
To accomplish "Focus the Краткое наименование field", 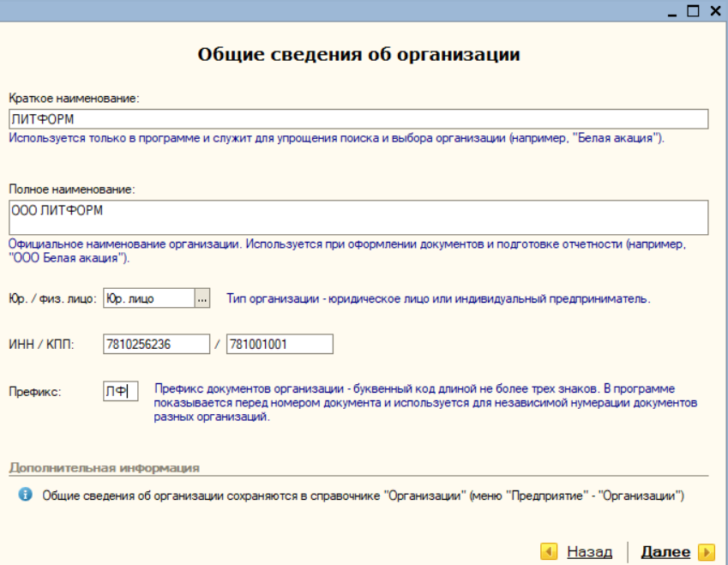I will (x=358, y=119).
